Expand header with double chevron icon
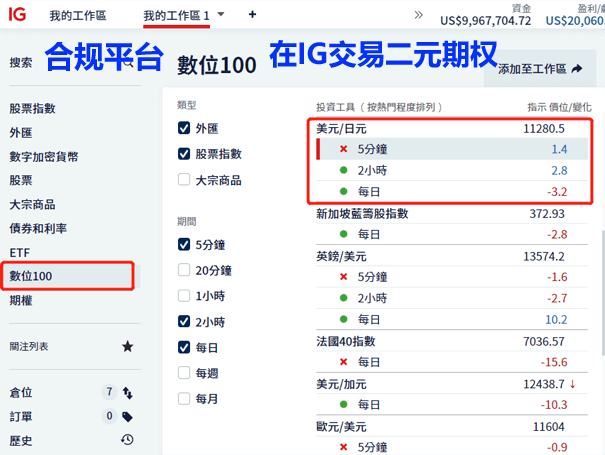The image size is (605, 455). [419, 15]
